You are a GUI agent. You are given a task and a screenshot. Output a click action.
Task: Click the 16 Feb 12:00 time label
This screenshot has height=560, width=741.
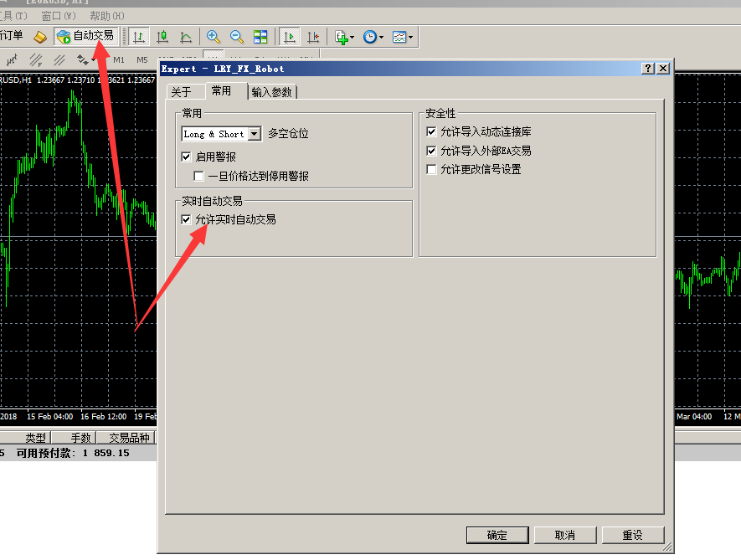pos(104,416)
